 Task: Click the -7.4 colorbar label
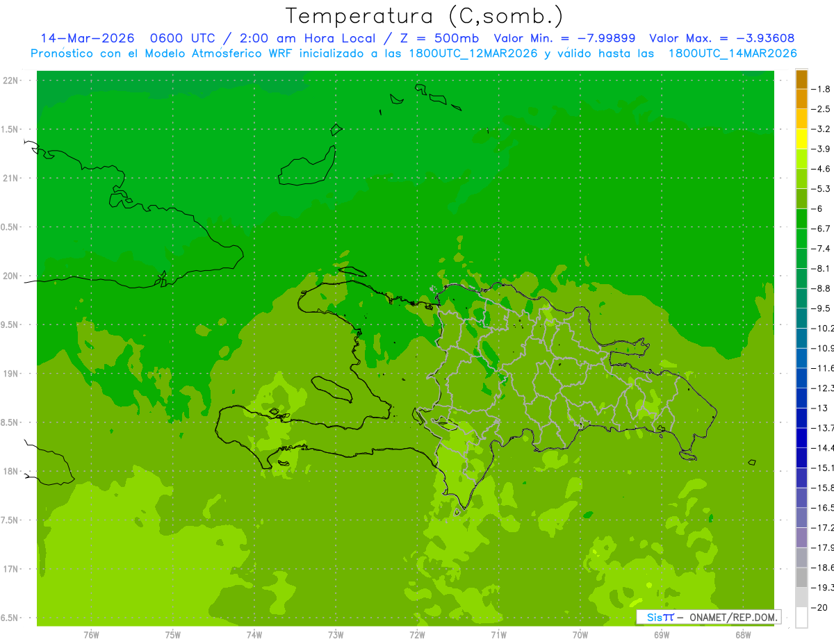tap(821, 249)
